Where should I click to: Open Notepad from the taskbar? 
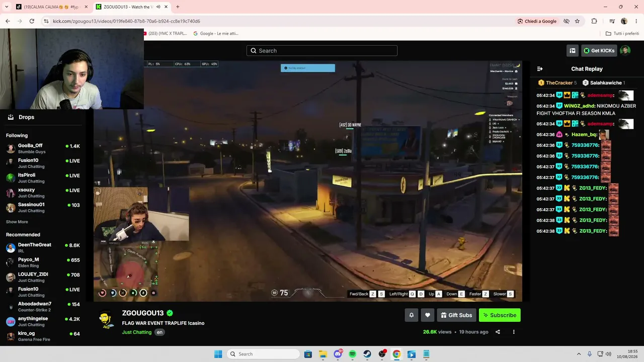426,354
